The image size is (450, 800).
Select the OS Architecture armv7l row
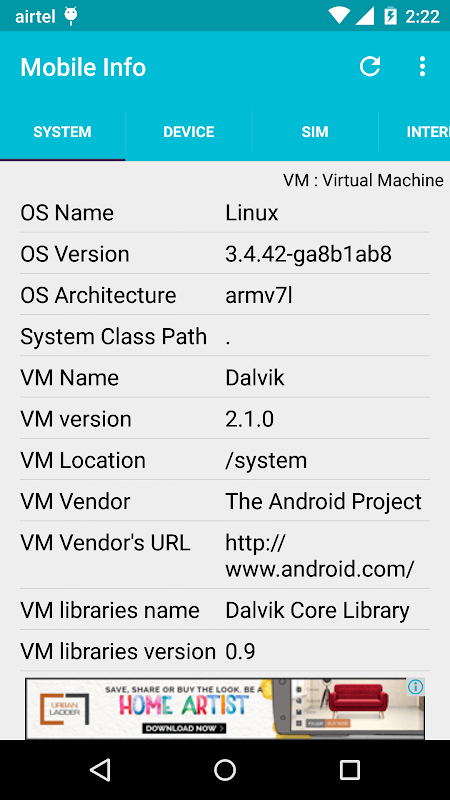pyautogui.click(x=225, y=295)
